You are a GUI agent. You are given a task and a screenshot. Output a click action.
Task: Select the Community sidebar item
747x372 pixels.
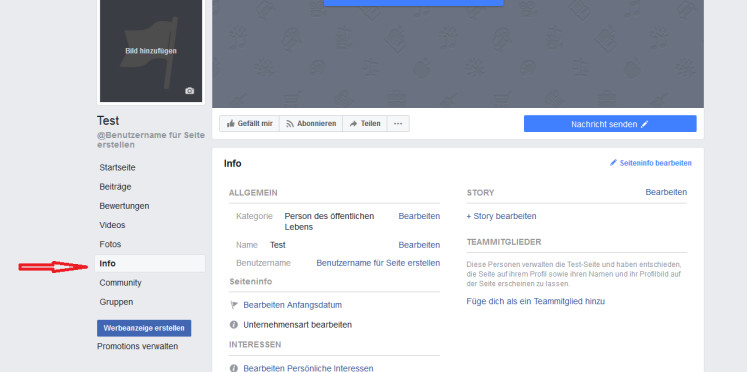[x=121, y=283]
